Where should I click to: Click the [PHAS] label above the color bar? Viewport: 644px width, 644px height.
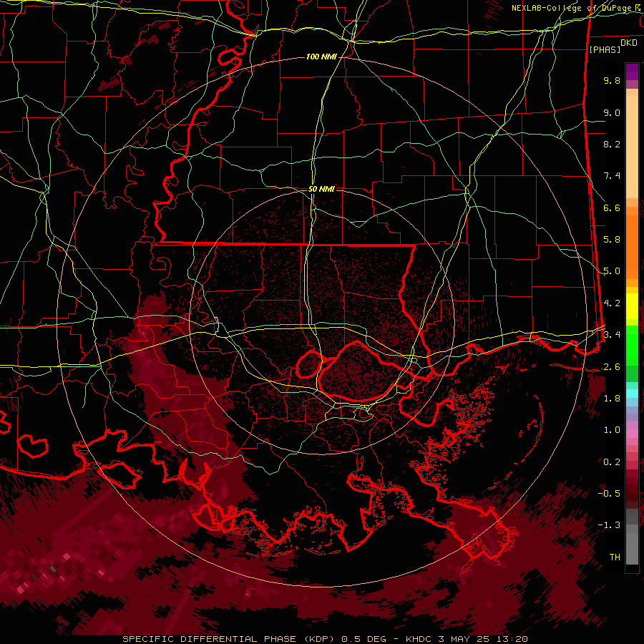(605, 49)
